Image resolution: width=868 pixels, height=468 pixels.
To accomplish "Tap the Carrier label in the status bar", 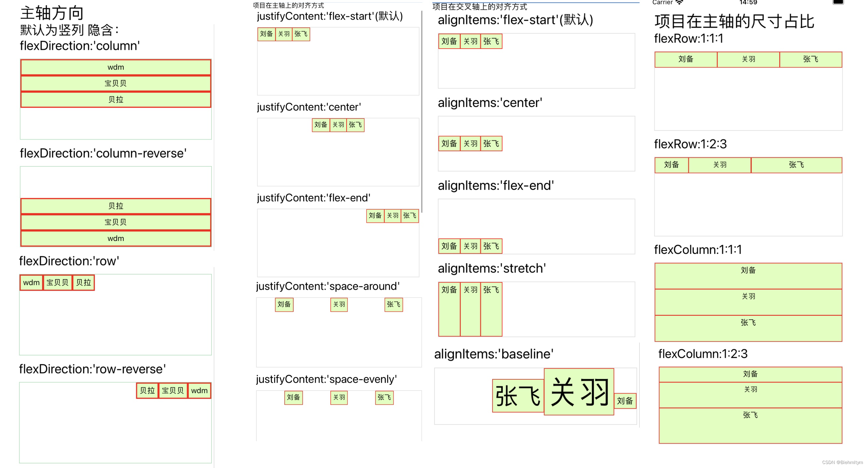I will (662, 2).
